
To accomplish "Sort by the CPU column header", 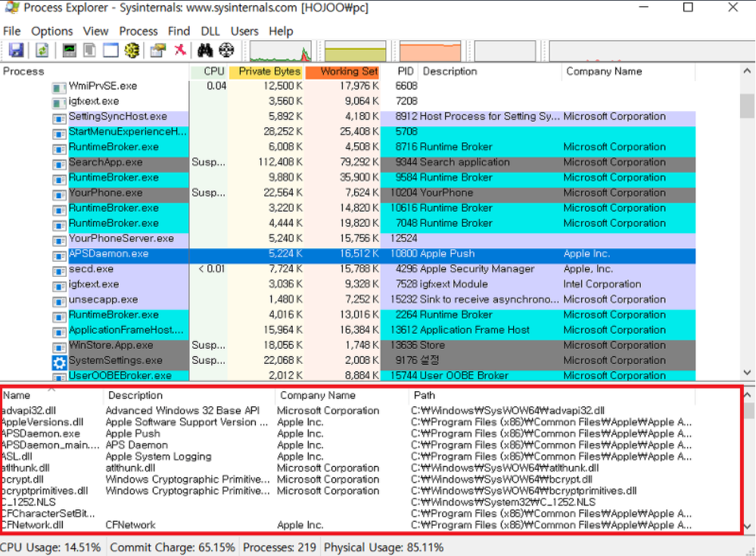I will coord(208,71).
